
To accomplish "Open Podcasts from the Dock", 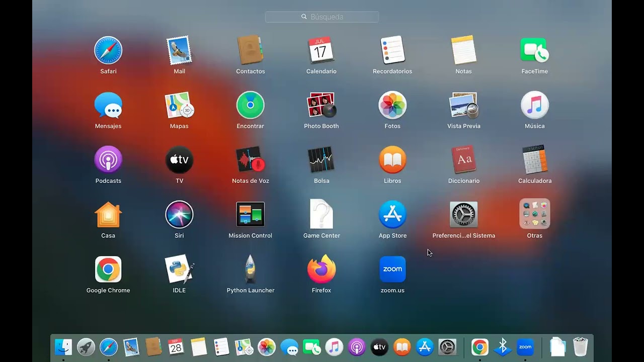I will coord(357,347).
